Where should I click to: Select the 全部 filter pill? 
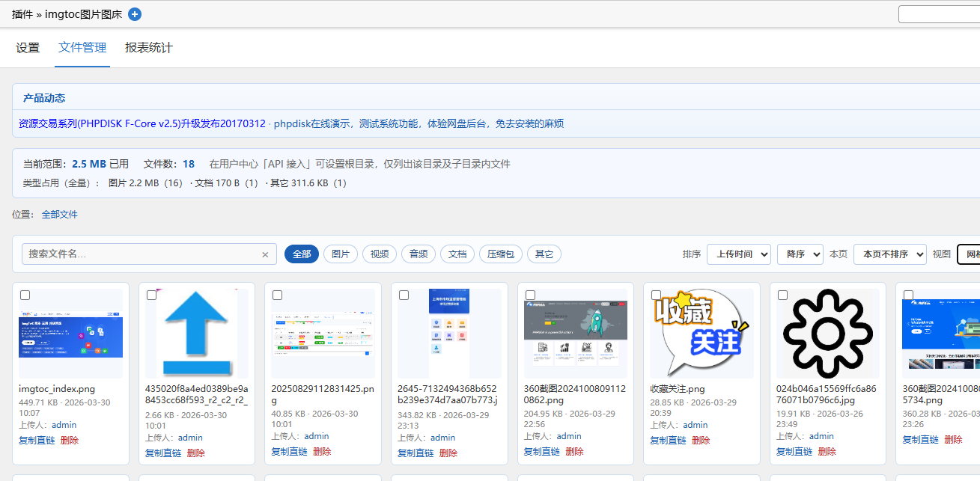coord(302,254)
